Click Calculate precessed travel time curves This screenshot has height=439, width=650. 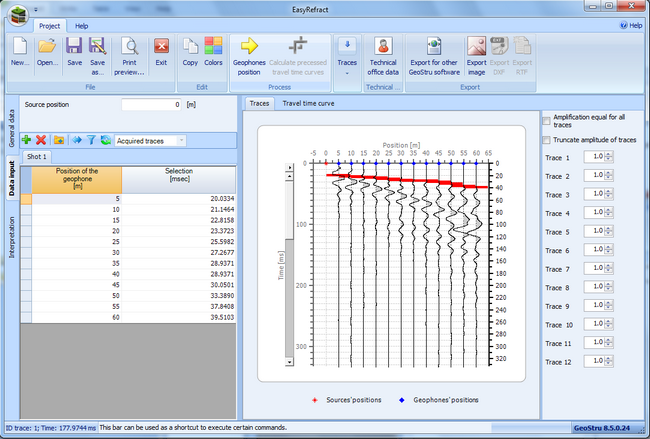[x=298, y=56]
